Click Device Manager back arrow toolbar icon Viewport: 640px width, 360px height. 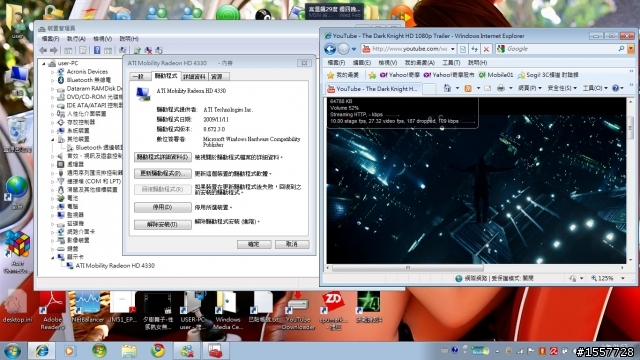(x=43, y=50)
